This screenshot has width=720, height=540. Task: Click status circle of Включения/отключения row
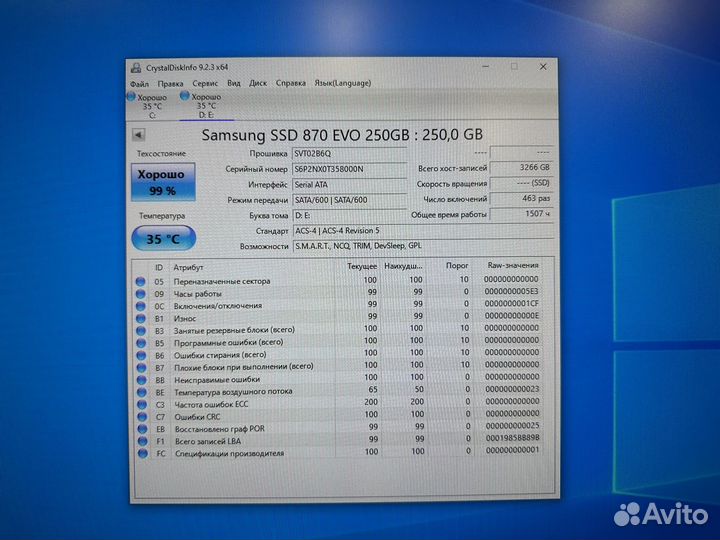coord(141,306)
